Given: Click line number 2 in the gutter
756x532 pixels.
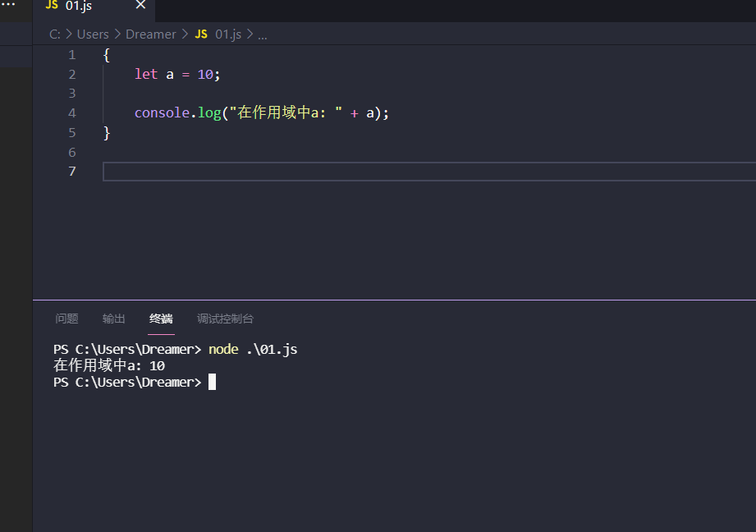Looking at the screenshot, I should pyautogui.click(x=72, y=74).
